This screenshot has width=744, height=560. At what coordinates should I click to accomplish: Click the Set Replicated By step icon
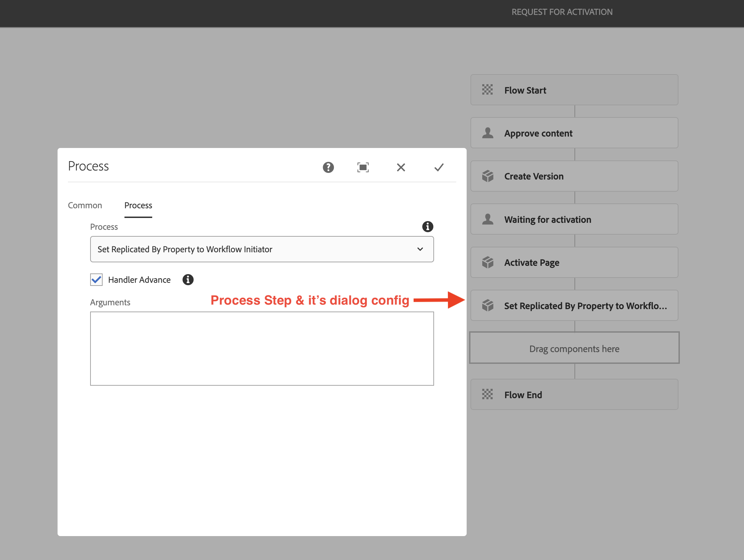(x=487, y=306)
